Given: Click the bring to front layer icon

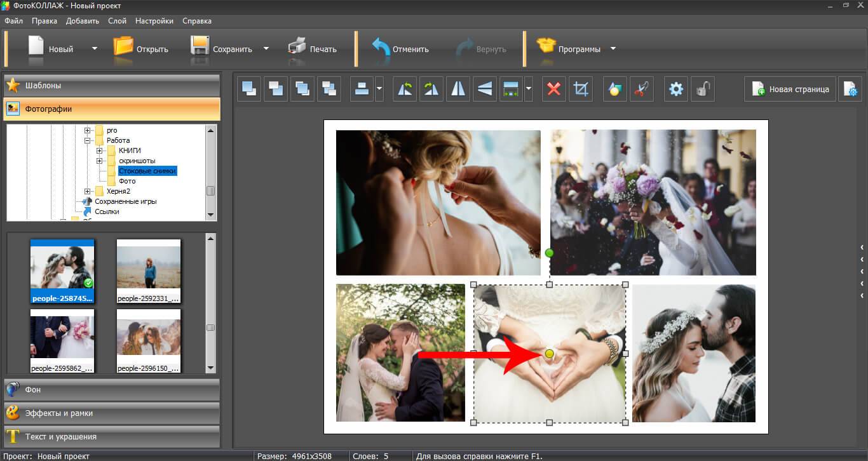Looking at the screenshot, I should coord(250,89).
